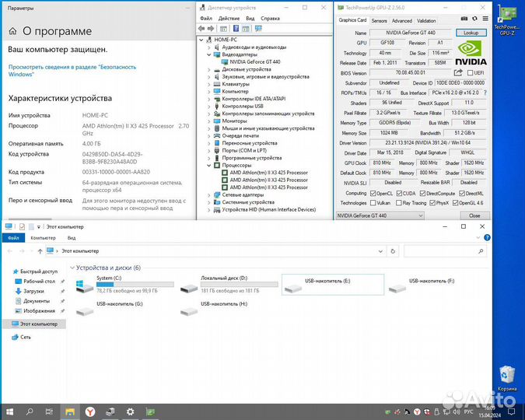The image size is (525, 420).
Task: Click the BIOS export share icon
Action: click(456, 72)
